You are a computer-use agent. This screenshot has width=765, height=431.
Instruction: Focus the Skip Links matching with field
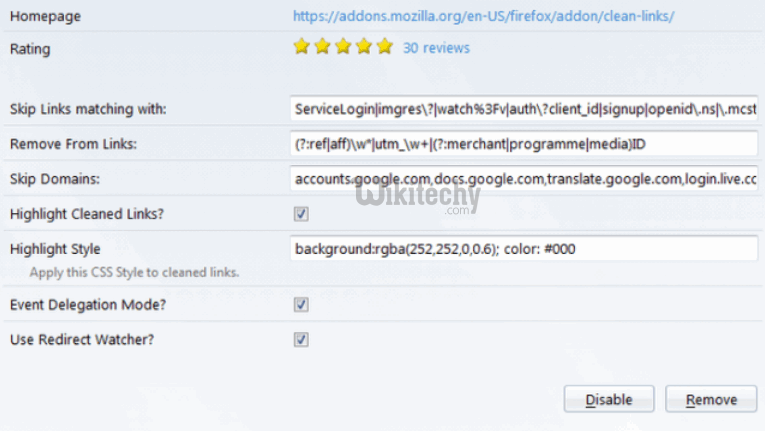click(523, 108)
